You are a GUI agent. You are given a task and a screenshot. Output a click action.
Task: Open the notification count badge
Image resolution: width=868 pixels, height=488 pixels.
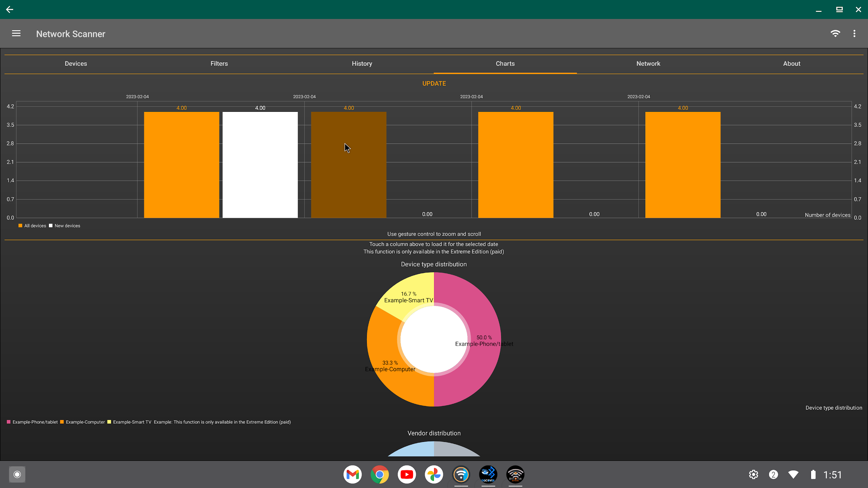[x=773, y=474]
